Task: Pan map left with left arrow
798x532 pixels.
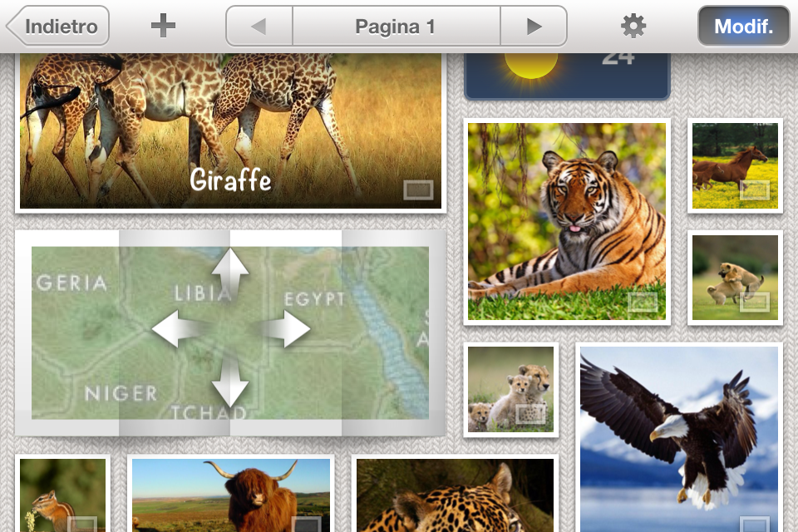Action: click(x=177, y=329)
